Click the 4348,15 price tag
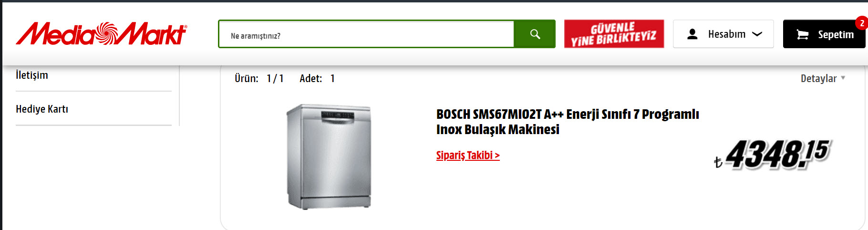This screenshot has height=230, width=868. click(777, 155)
